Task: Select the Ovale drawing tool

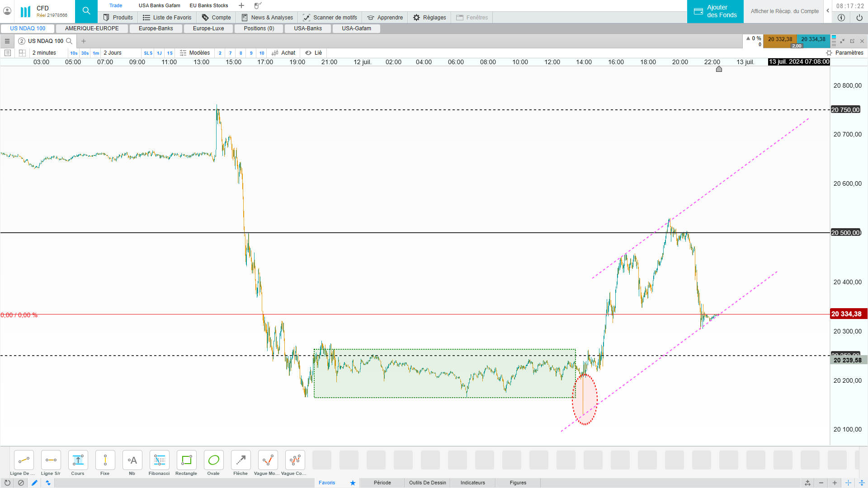Action: tap(213, 460)
